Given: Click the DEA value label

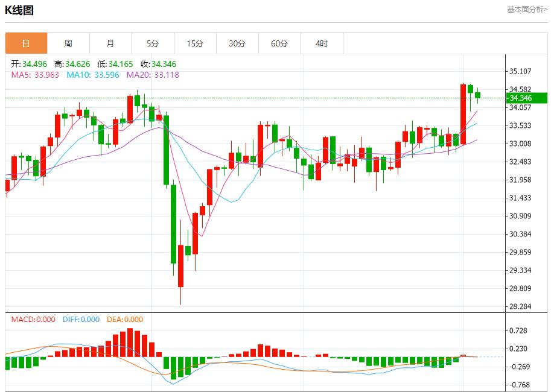Looking at the screenshot, I should pyautogui.click(x=125, y=320).
